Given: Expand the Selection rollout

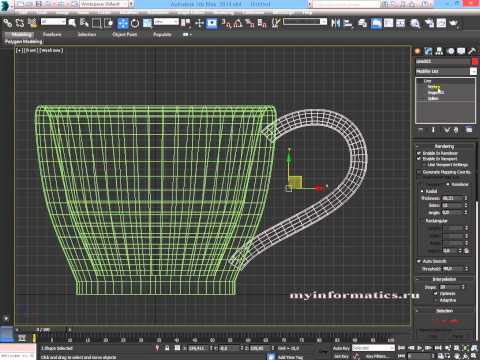Looking at the screenshot, I should pos(445,311).
